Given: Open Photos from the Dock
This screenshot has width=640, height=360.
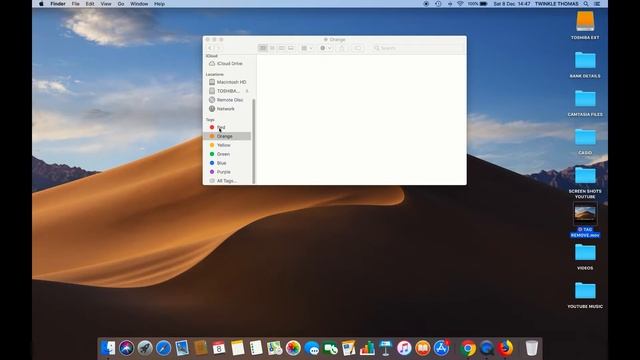Looking at the screenshot, I should click(x=293, y=348).
